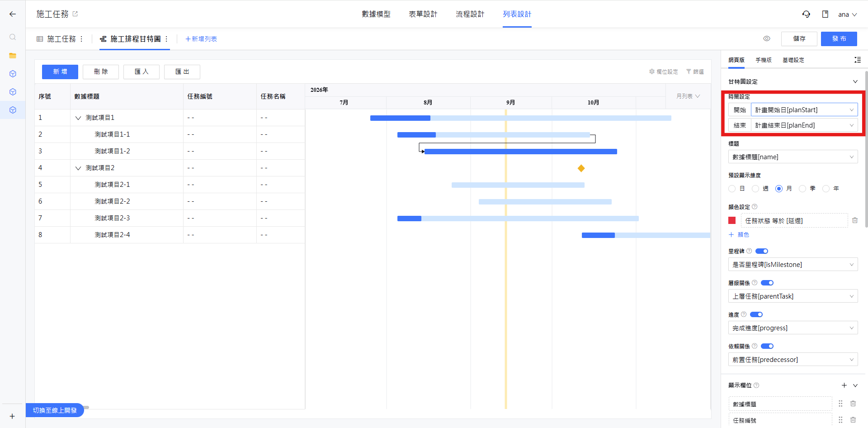This screenshot has height=428, width=868.
Task: Open 欄位設定 column settings
Action: [x=664, y=71]
